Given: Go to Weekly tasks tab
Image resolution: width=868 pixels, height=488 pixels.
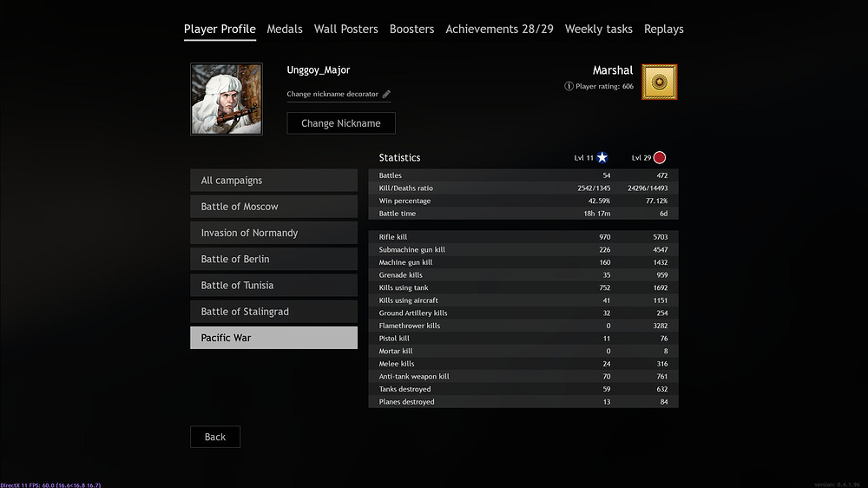Looking at the screenshot, I should coord(598,29).
